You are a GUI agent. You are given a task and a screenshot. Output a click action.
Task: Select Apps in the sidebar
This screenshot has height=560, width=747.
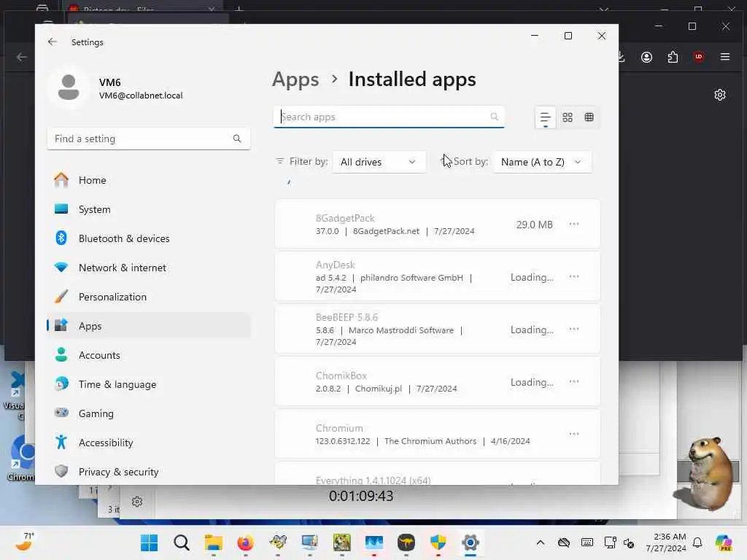coord(149,326)
